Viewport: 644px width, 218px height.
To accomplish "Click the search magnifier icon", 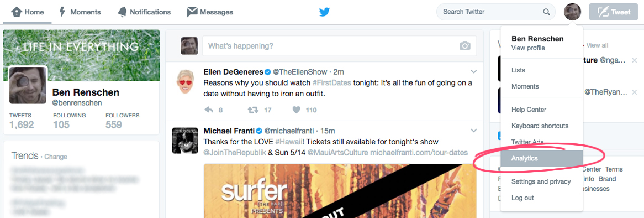I will (546, 12).
